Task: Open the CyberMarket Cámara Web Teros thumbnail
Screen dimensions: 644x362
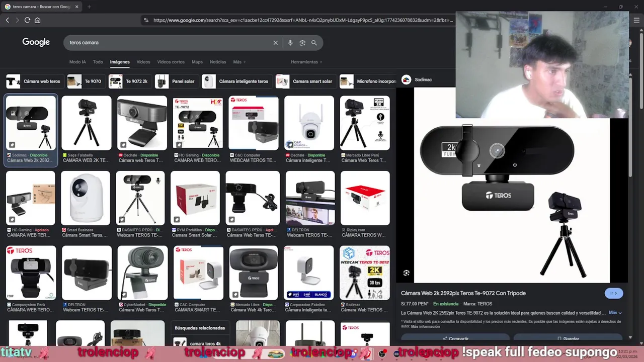Action: [x=142, y=273]
